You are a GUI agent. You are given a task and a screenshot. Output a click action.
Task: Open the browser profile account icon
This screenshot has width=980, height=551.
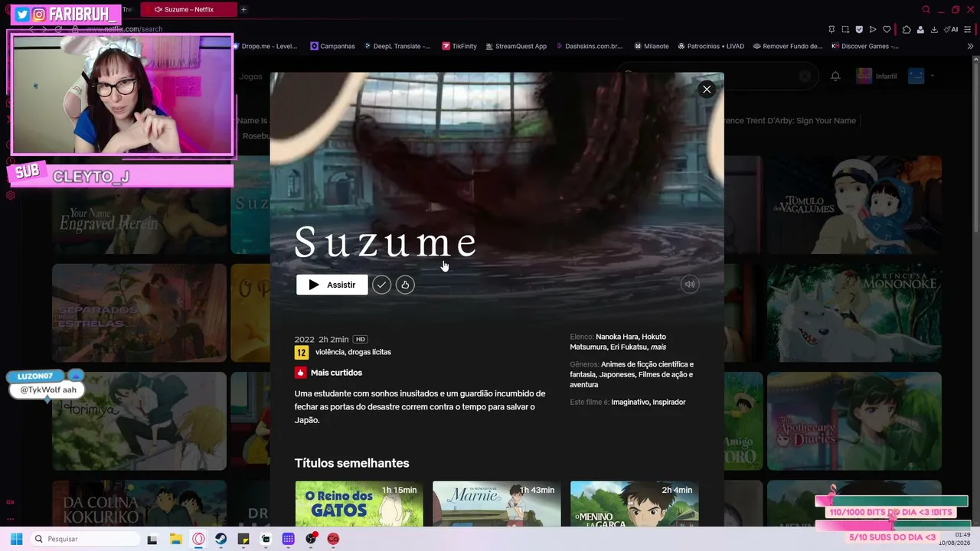pos(920,29)
